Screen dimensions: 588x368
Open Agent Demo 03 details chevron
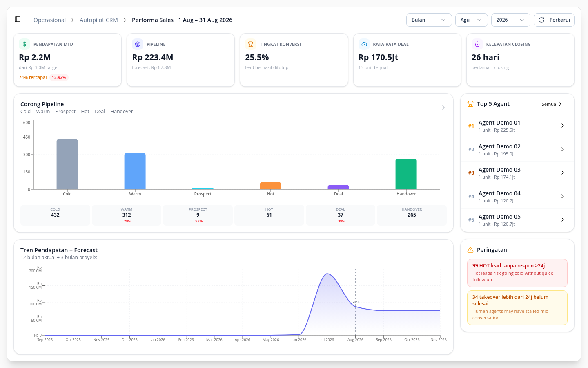[563, 173]
